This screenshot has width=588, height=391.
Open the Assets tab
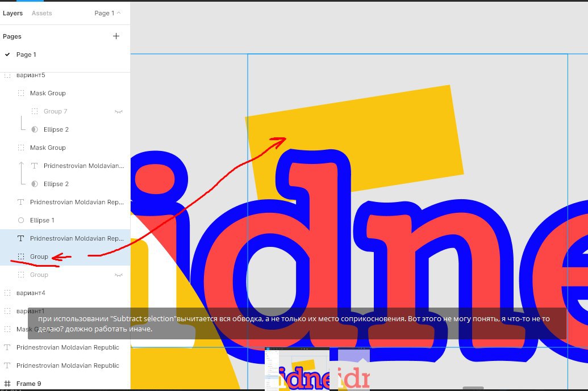click(x=41, y=13)
